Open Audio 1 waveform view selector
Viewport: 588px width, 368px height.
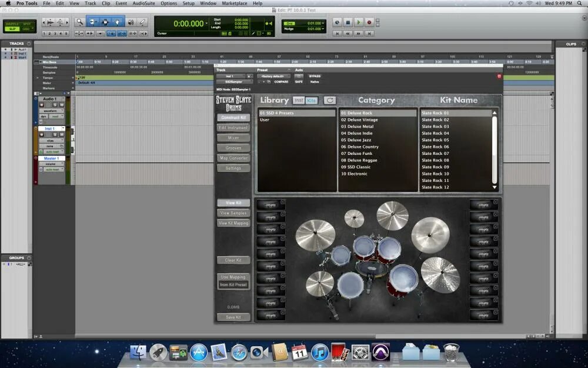(51, 111)
